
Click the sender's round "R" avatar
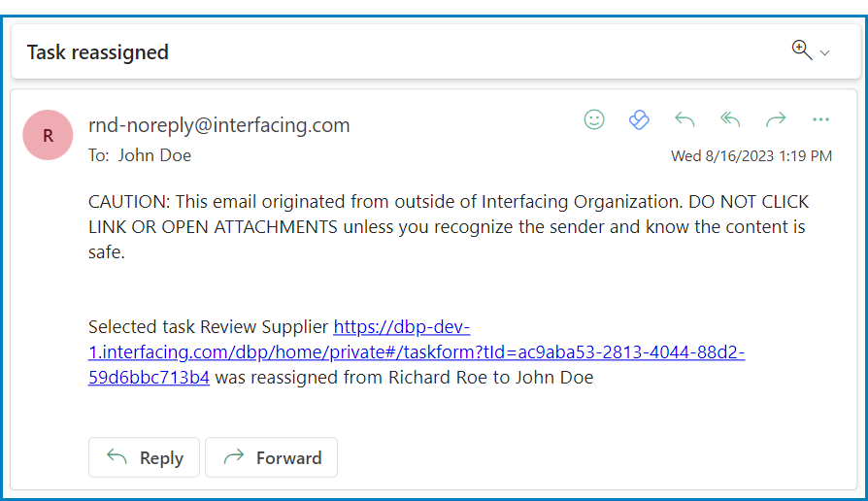click(x=48, y=135)
